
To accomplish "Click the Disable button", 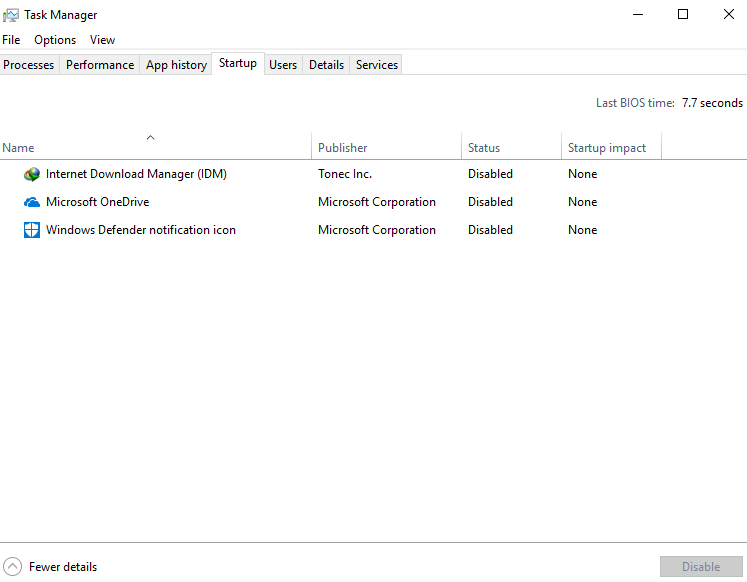I will (x=701, y=567).
